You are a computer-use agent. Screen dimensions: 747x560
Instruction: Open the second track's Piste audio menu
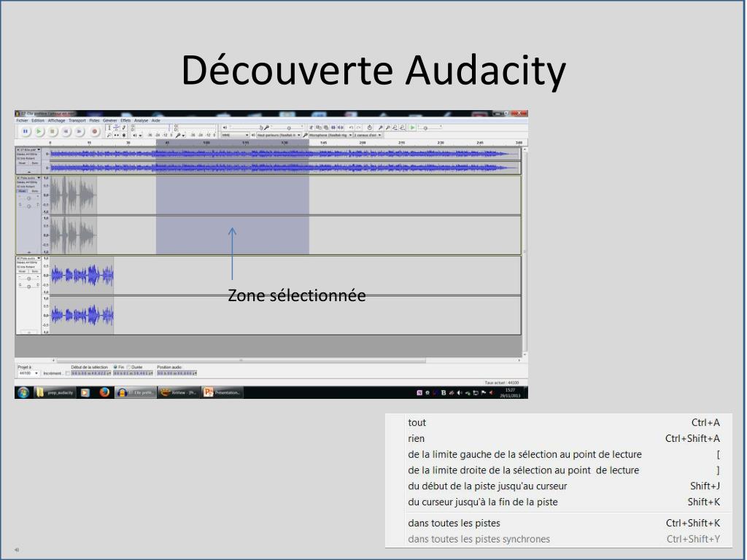(28, 178)
